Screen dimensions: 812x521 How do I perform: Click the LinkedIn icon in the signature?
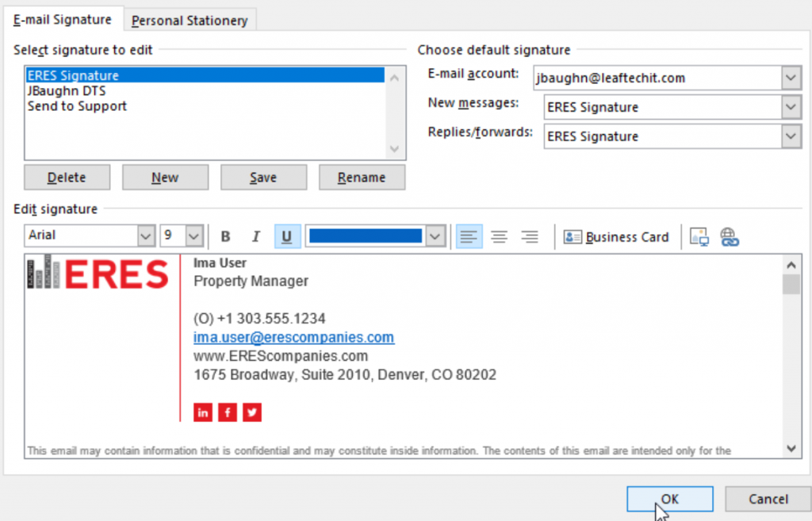pyautogui.click(x=202, y=412)
